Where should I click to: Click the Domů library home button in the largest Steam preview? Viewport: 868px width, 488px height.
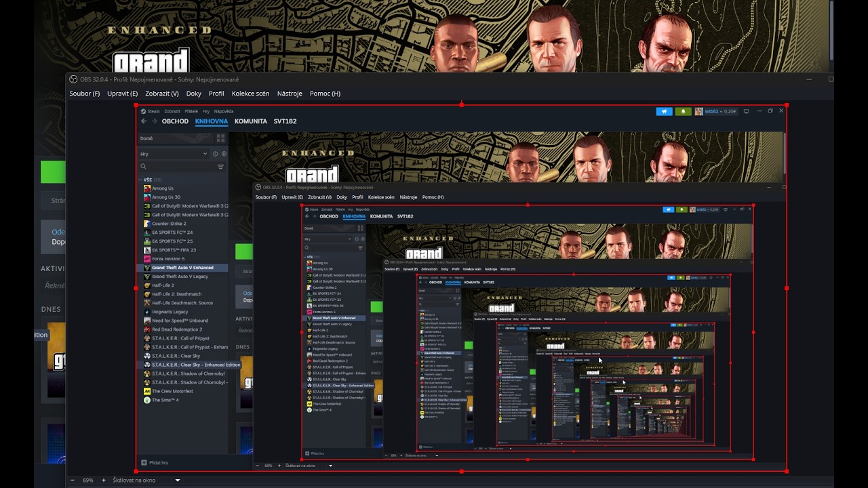[x=176, y=138]
